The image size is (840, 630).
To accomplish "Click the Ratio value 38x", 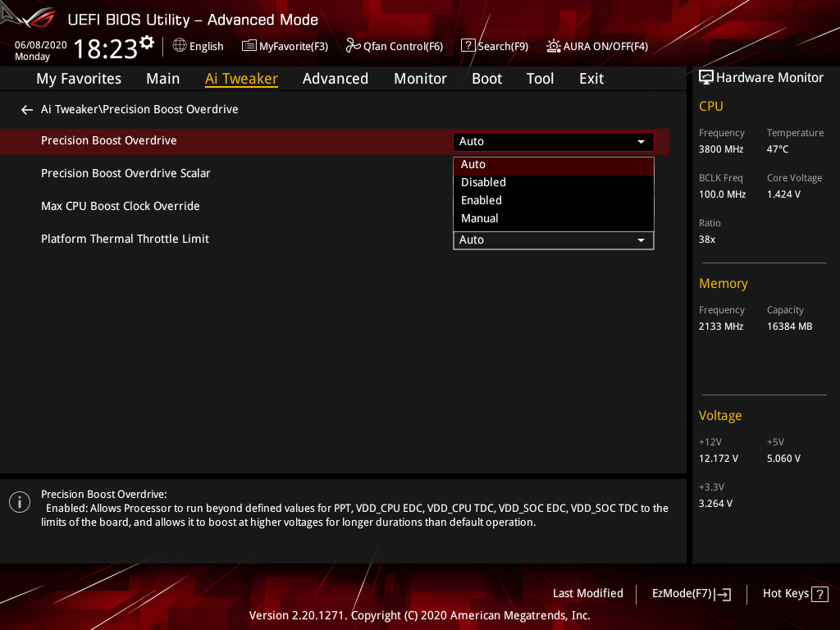I will tap(706, 240).
